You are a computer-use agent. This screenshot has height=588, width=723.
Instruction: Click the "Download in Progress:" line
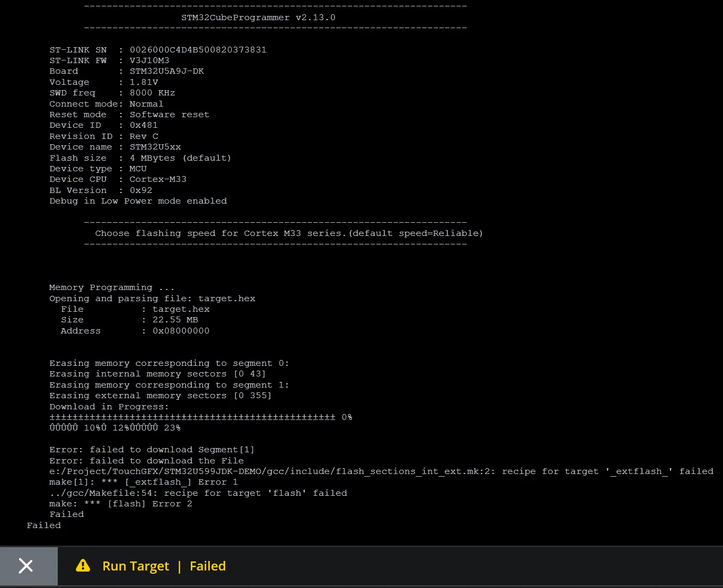coord(109,407)
